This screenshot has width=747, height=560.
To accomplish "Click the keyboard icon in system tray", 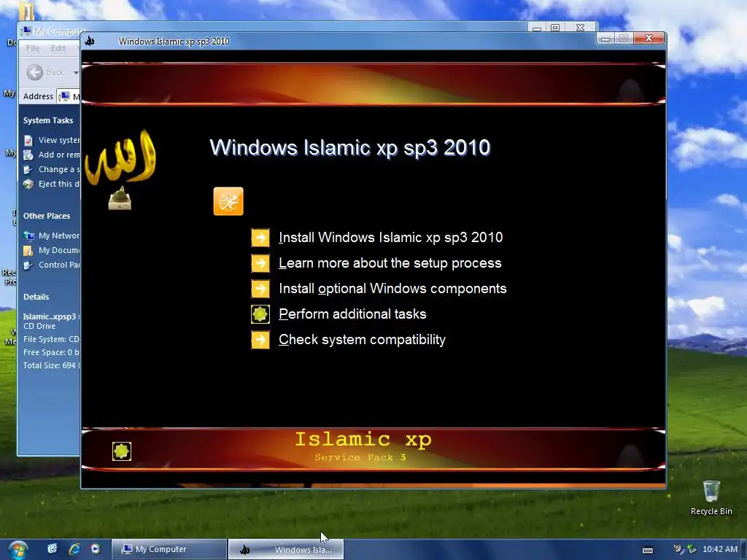I will 648,550.
